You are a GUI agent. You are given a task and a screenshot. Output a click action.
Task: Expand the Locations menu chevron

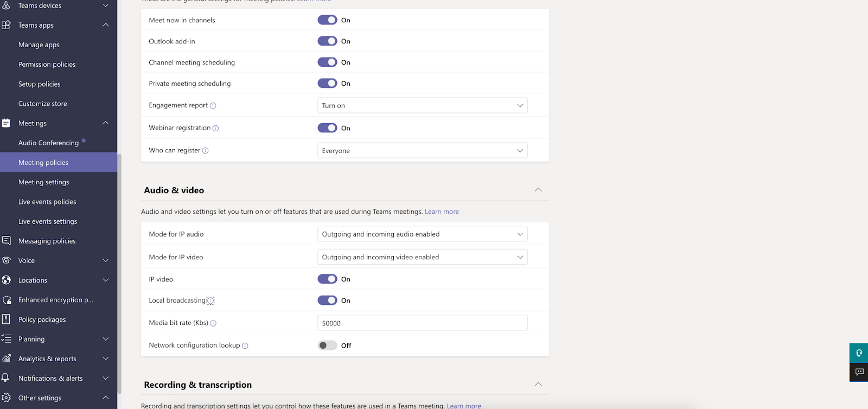106,280
